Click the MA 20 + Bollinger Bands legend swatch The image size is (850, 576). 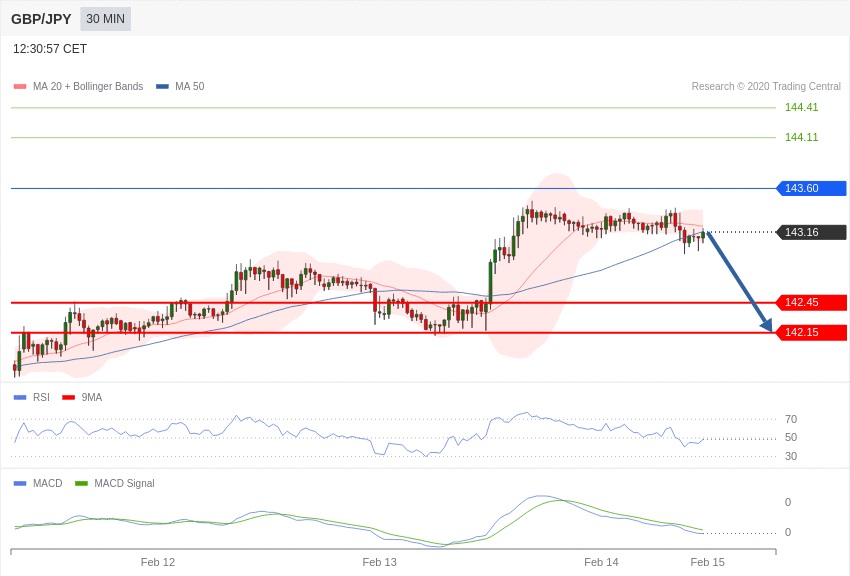point(20,87)
